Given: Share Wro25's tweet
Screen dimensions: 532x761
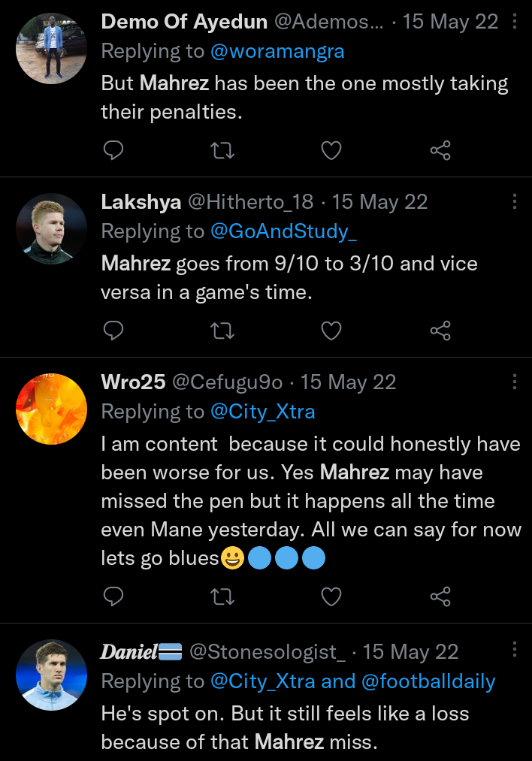Looking at the screenshot, I should pos(440,596).
